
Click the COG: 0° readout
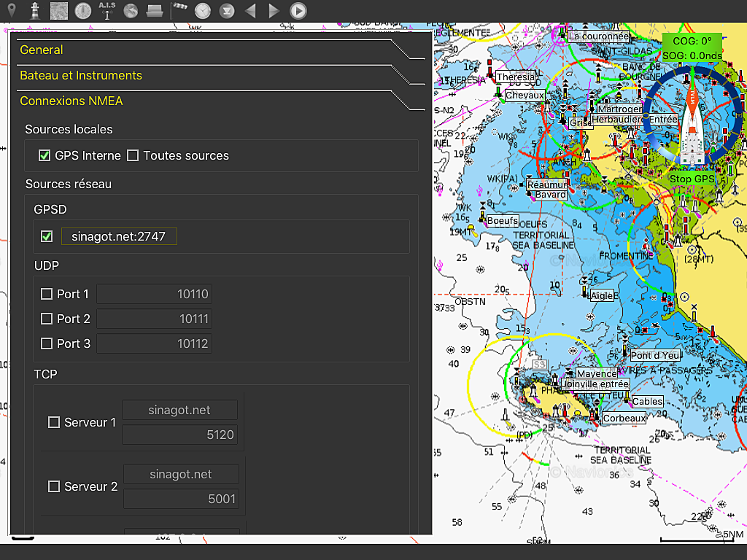click(692, 41)
